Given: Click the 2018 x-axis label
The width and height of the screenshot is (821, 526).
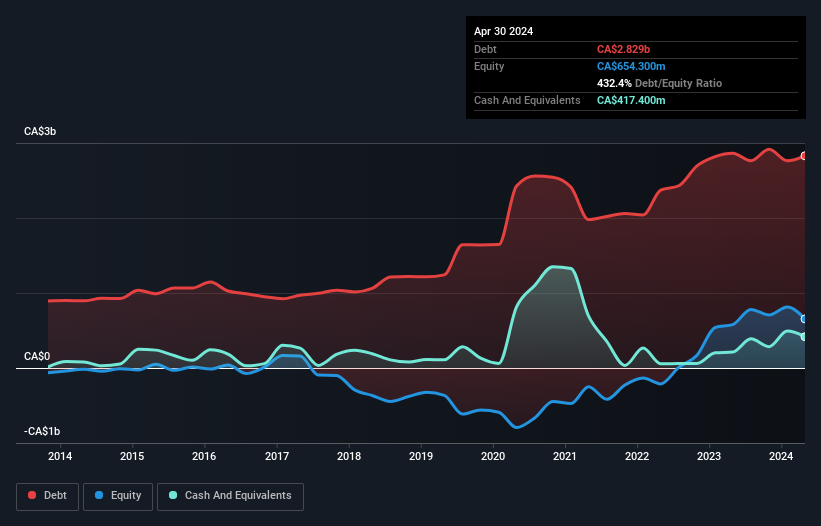Looking at the screenshot, I should click(349, 456).
